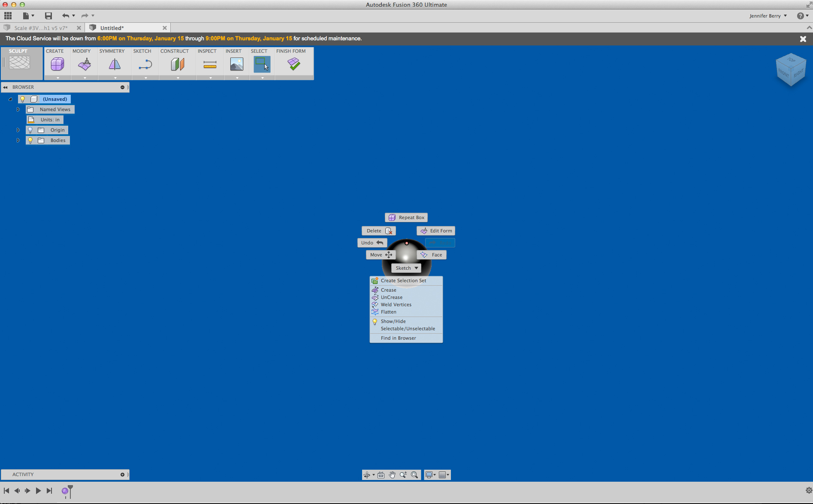Expand the Bodies tree node

tap(18, 140)
